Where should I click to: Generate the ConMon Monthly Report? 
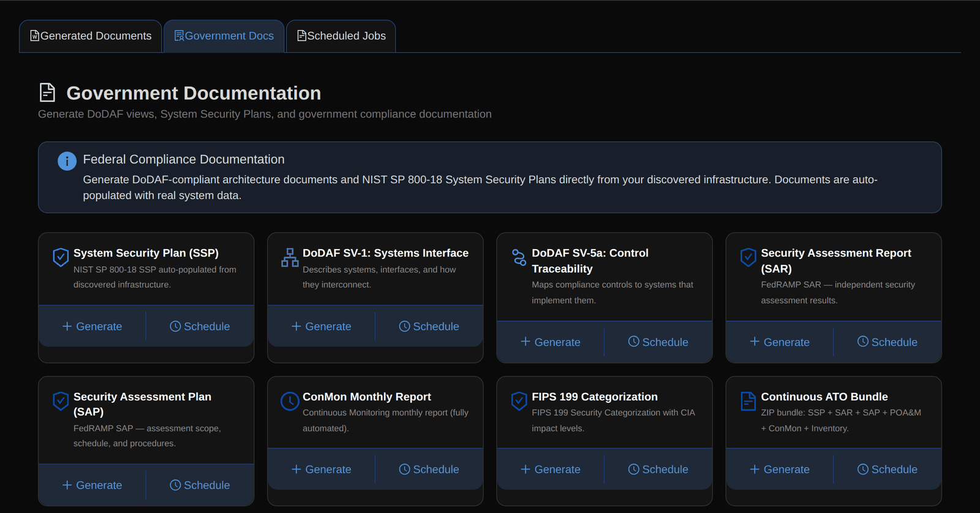pos(322,469)
